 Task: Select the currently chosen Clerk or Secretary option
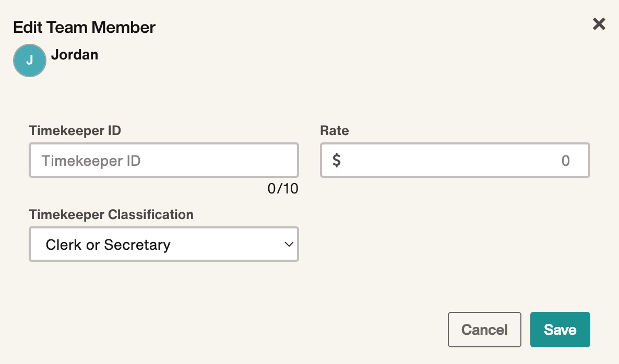point(109,244)
